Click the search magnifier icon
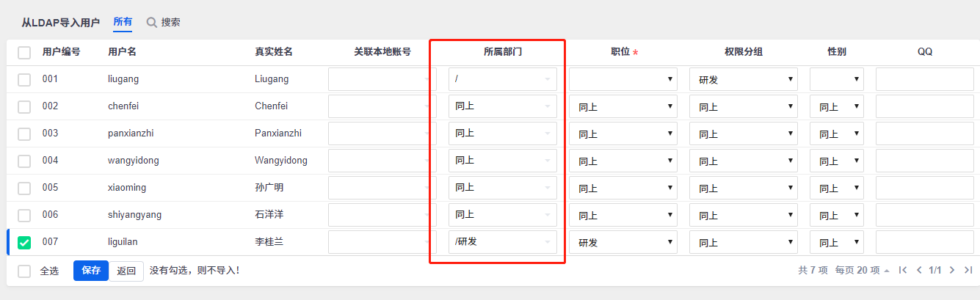The width and height of the screenshot is (980, 300). [x=152, y=23]
